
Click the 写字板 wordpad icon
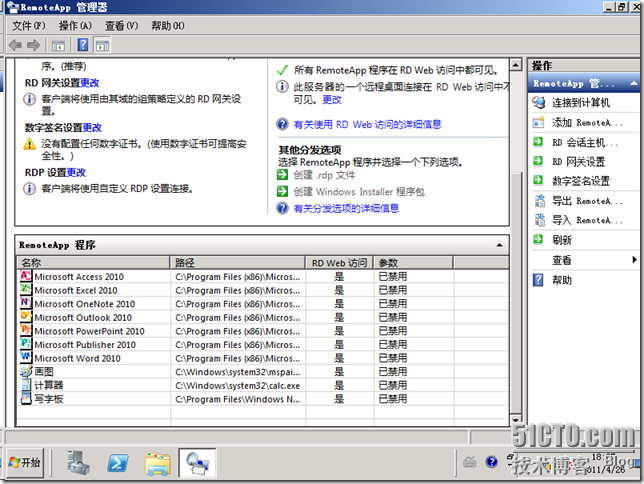26,399
